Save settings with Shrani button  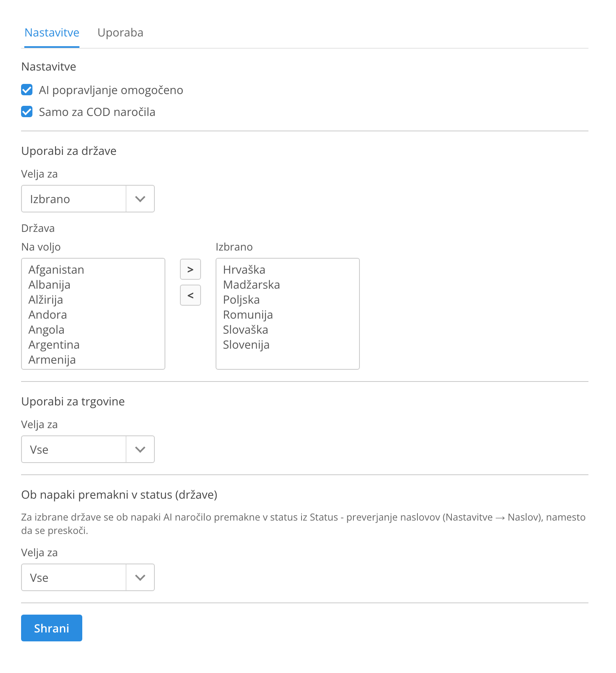51,628
